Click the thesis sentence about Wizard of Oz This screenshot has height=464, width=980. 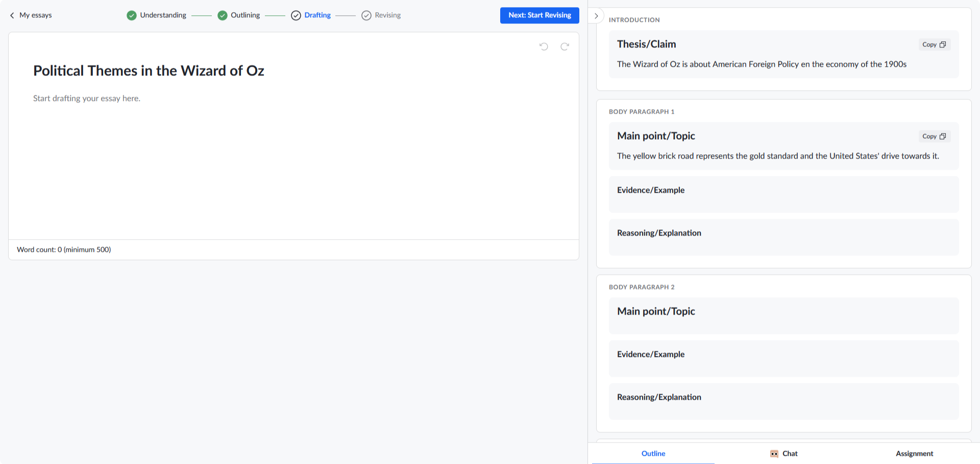point(762,64)
